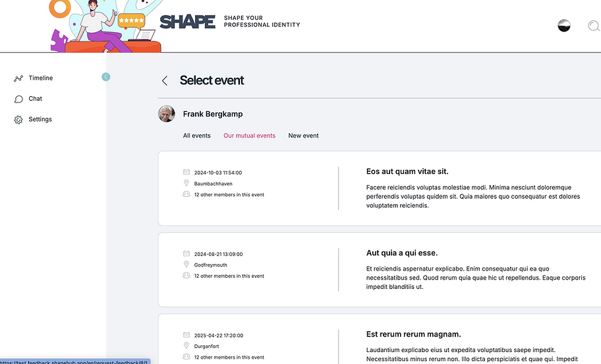
Task: Open the New event tab
Action: (x=303, y=136)
